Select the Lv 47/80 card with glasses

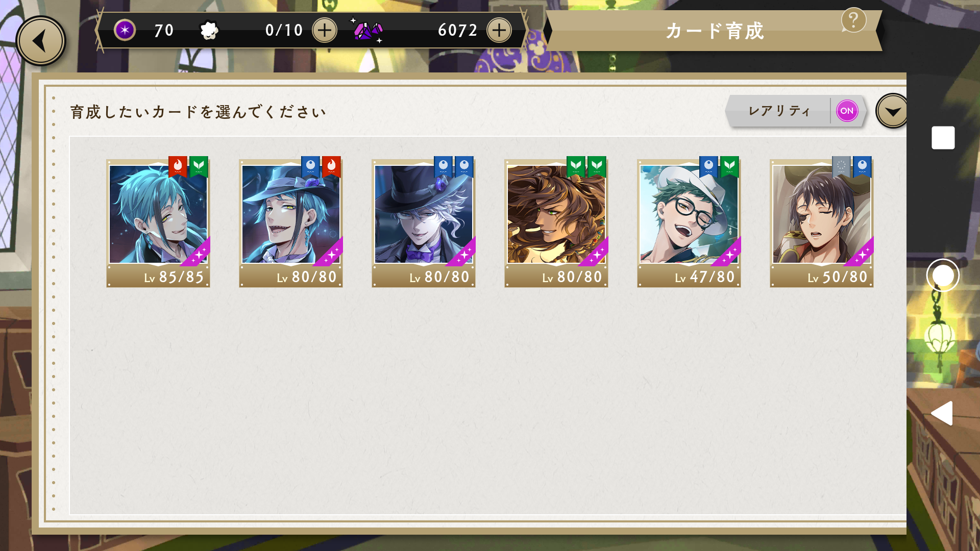tap(689, 222)
